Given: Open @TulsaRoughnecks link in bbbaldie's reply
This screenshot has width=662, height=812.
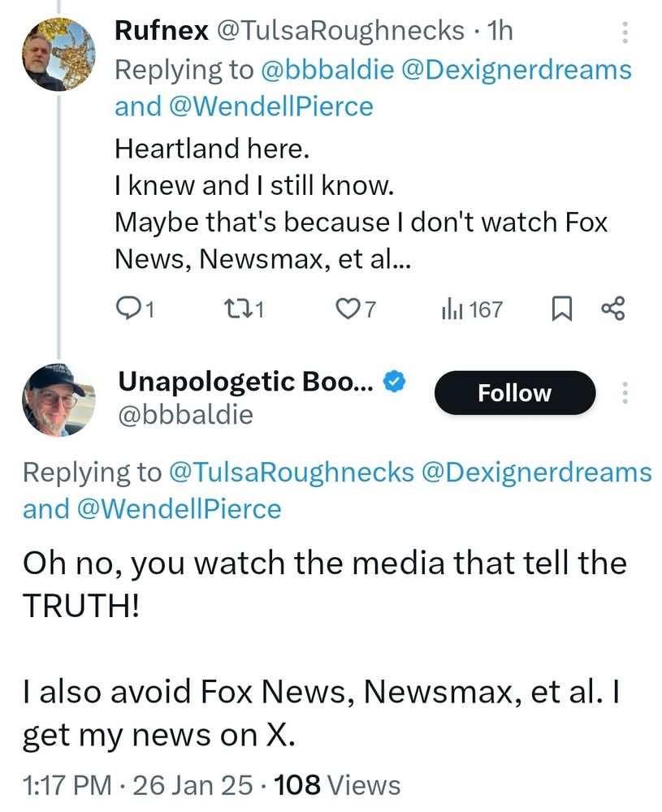Looking at the screenshot, I should point(292,473).
